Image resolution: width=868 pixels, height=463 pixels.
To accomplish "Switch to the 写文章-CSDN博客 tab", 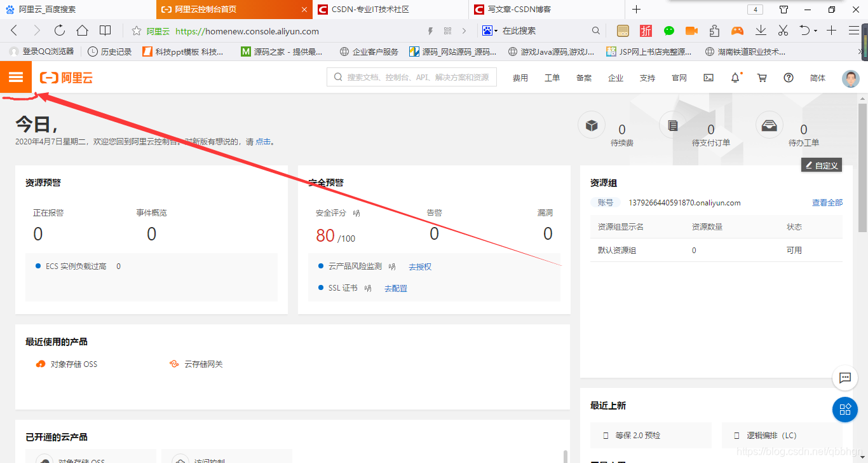I will 546,10.
